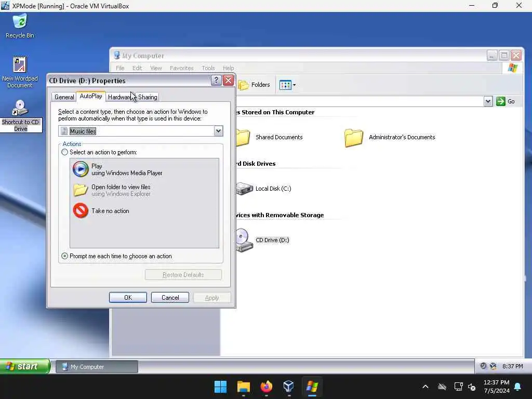This screenshot has height=399, width=532.
Task: Open the View menu in My Computer
Action: coord(156,68)
